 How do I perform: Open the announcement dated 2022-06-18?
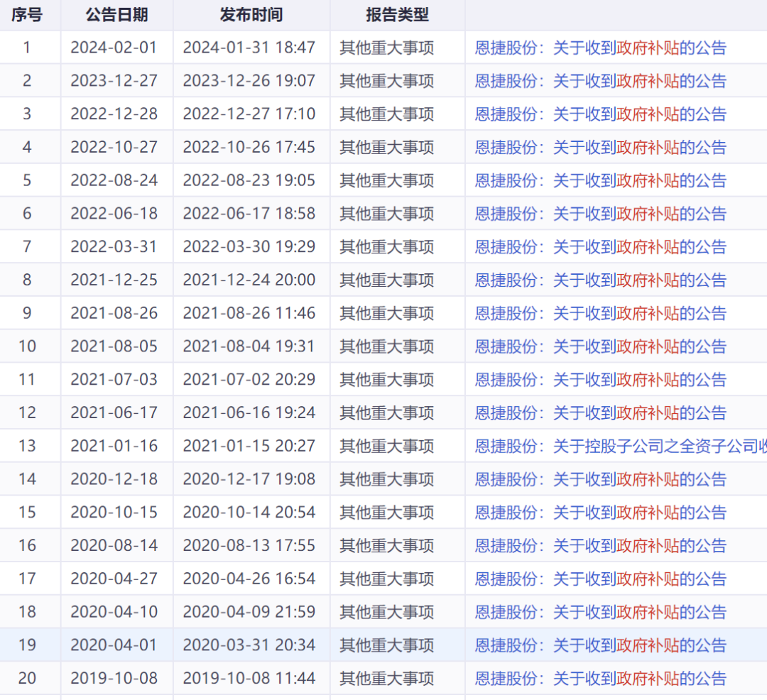[601, 214]
